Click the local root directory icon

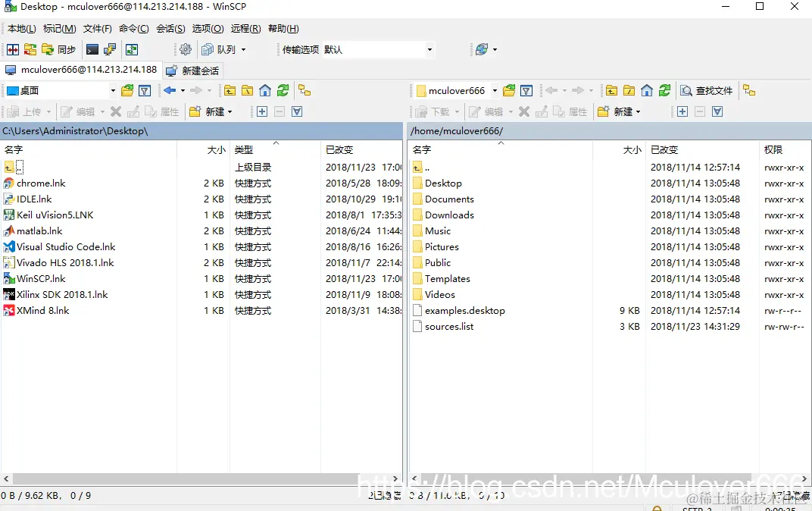click(x=248, y=91)
